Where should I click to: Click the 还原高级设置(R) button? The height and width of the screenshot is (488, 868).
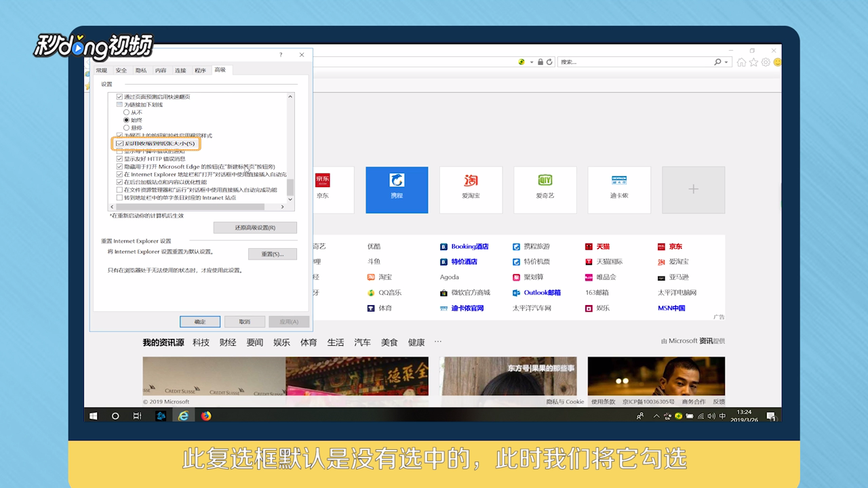pos(255,228)
